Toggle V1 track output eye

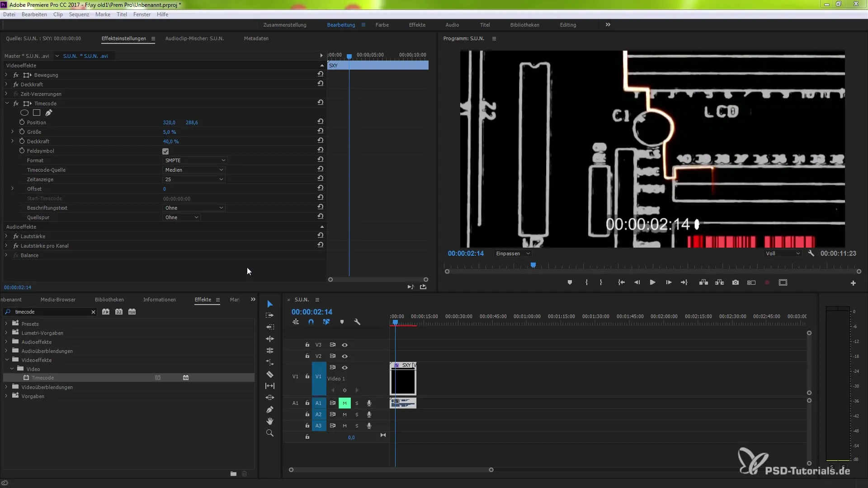(x=345, y=367)
